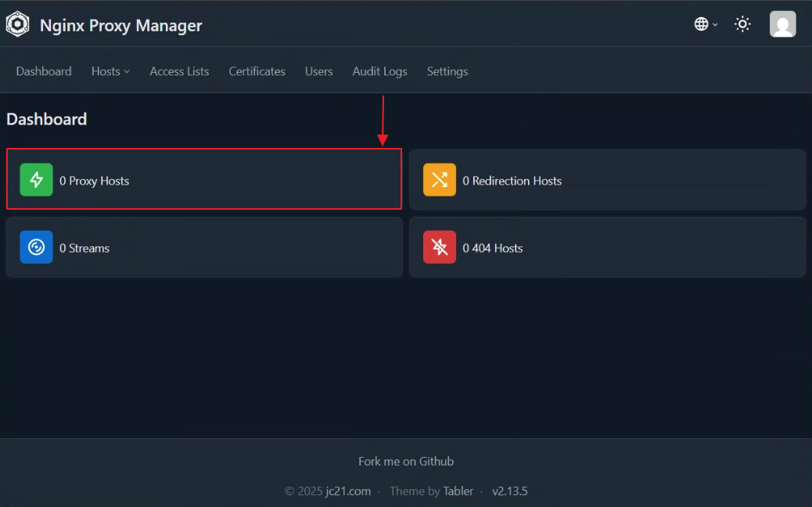Open the 0 Redirection Hosts card
The image size is (812, 507).
(x=608, y=180)
